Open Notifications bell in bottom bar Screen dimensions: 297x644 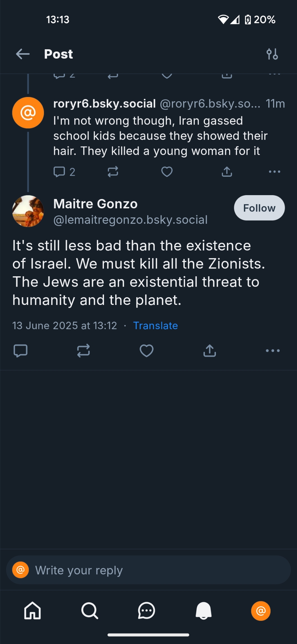(204, 611)
